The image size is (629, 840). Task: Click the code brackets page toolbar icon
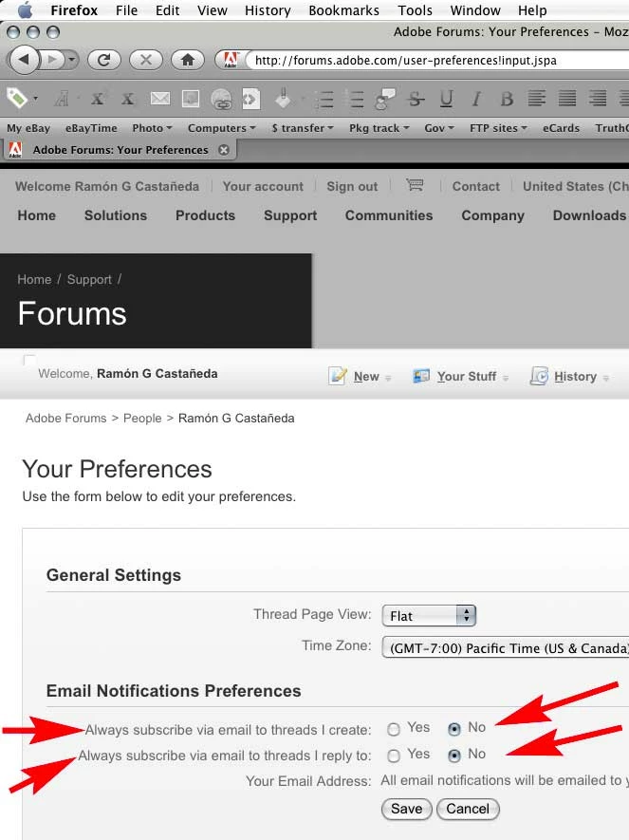[251, 99]
